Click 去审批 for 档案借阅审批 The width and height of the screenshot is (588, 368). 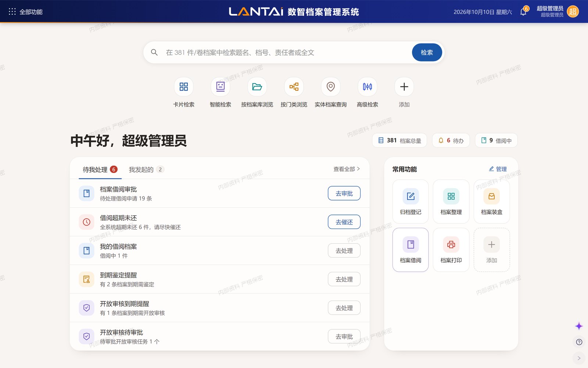344,194
